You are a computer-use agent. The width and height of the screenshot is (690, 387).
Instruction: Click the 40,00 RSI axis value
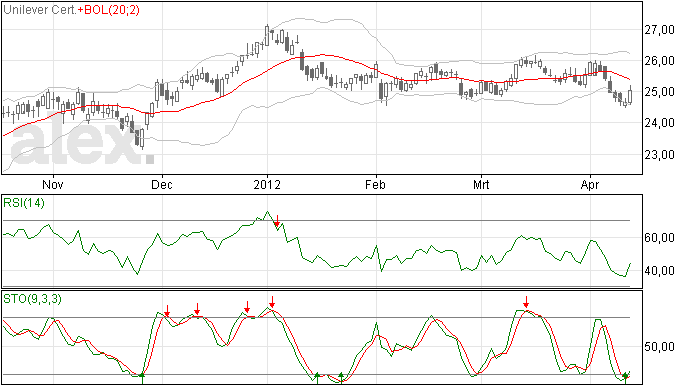(x=659, y=271)
